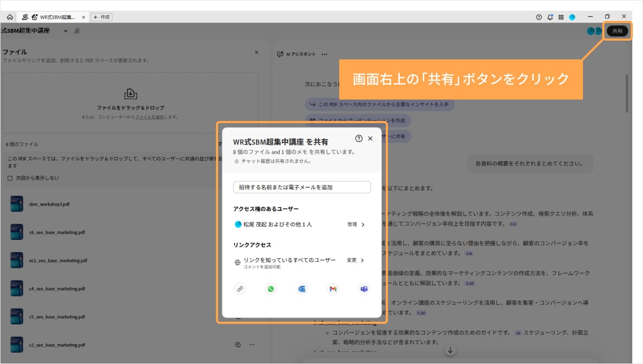Click the presentation creation suggestion chip

358,120
